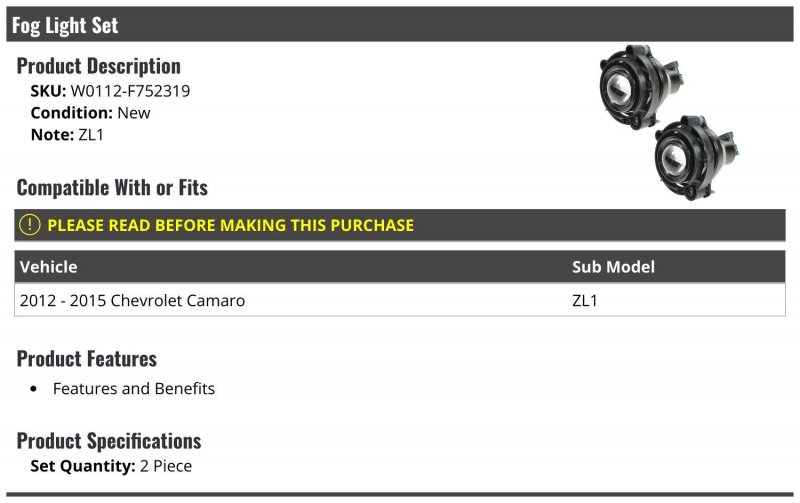Click the lower fog light in the image

[696, 158]
